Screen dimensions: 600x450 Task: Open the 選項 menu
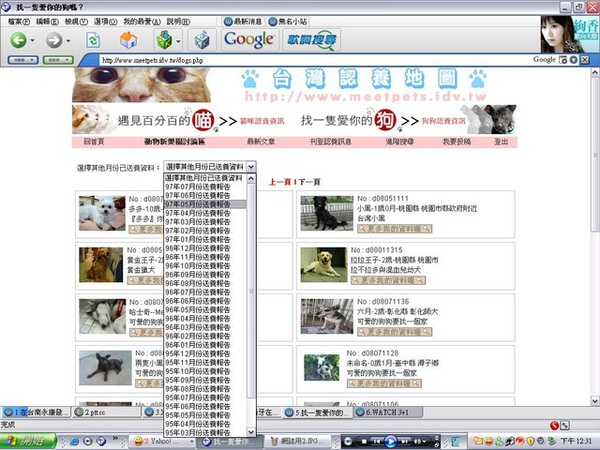[x=105, y=21]
